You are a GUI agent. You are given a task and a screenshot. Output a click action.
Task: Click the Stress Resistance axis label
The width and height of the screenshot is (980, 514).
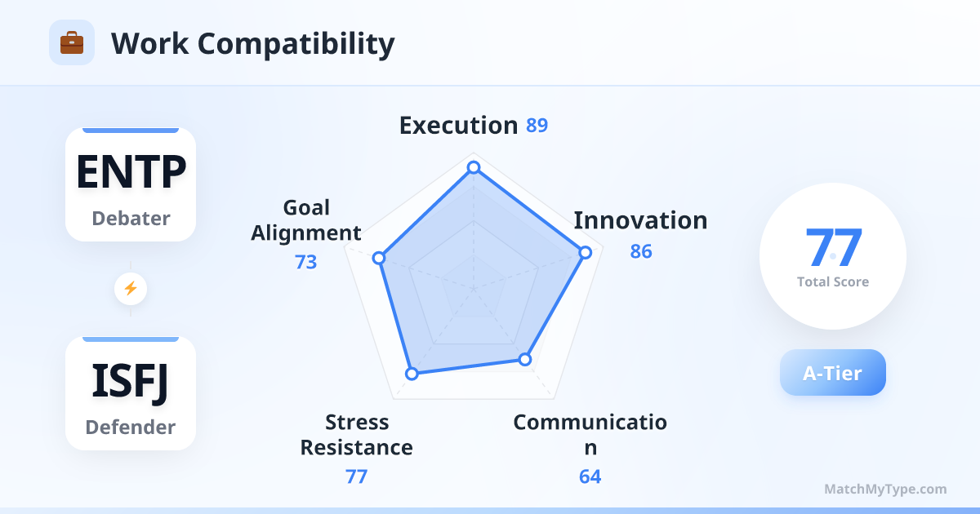[357, 435]
